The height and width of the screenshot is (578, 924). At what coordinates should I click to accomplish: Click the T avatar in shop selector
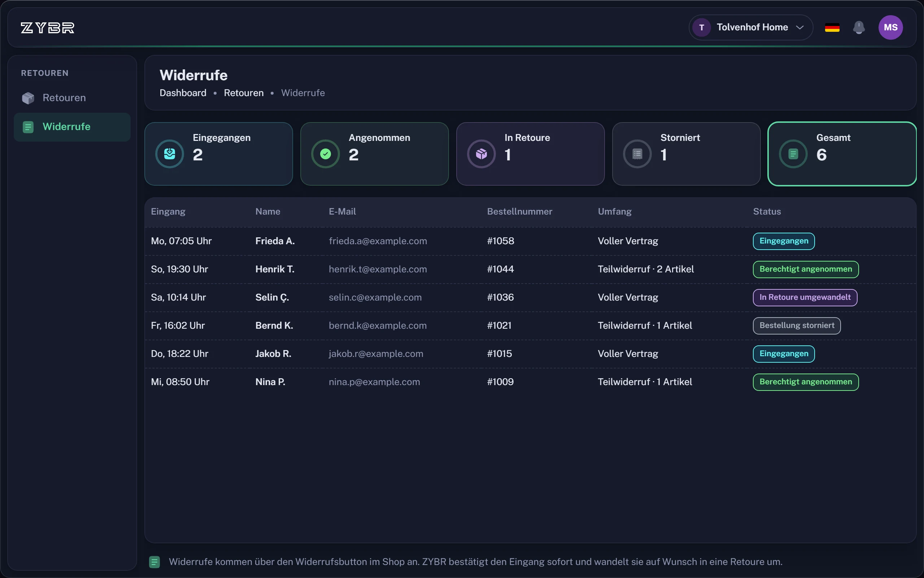pos(701,27)
